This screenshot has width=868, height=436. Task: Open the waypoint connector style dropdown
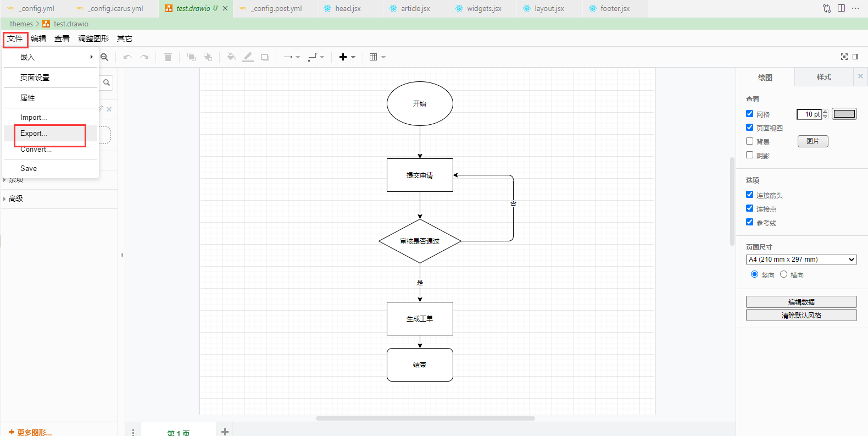[316, 57]
